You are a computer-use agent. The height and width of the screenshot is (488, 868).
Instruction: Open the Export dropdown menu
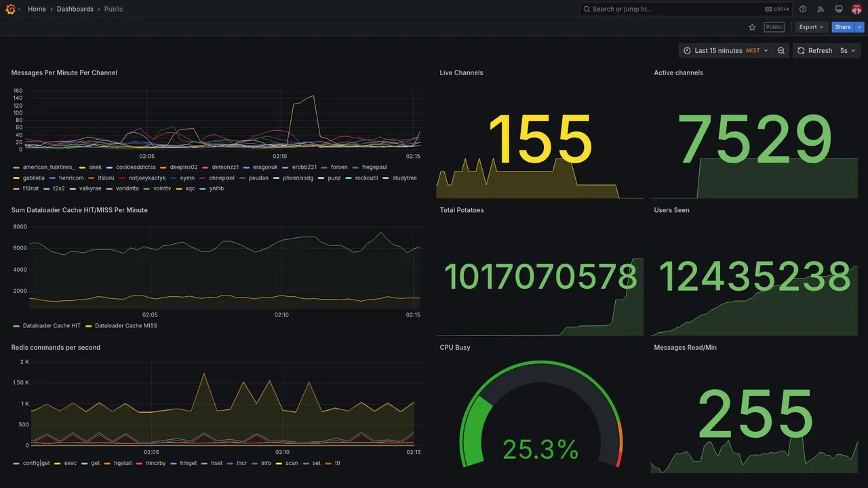coord(812,27)
